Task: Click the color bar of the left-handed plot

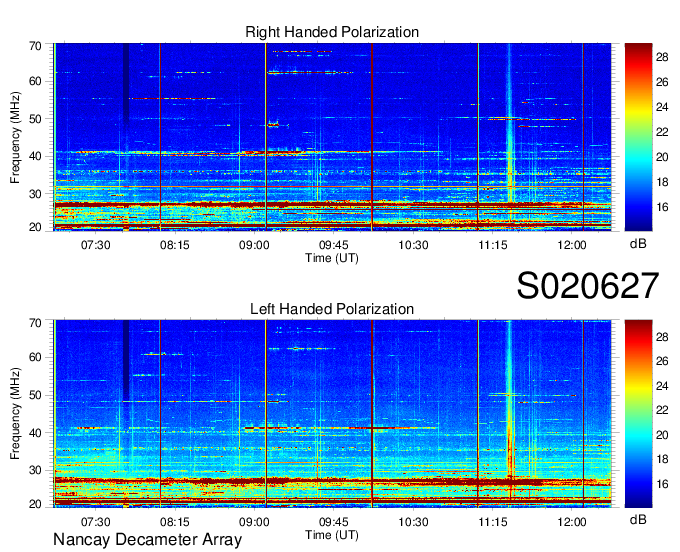Action: [638, 414]
